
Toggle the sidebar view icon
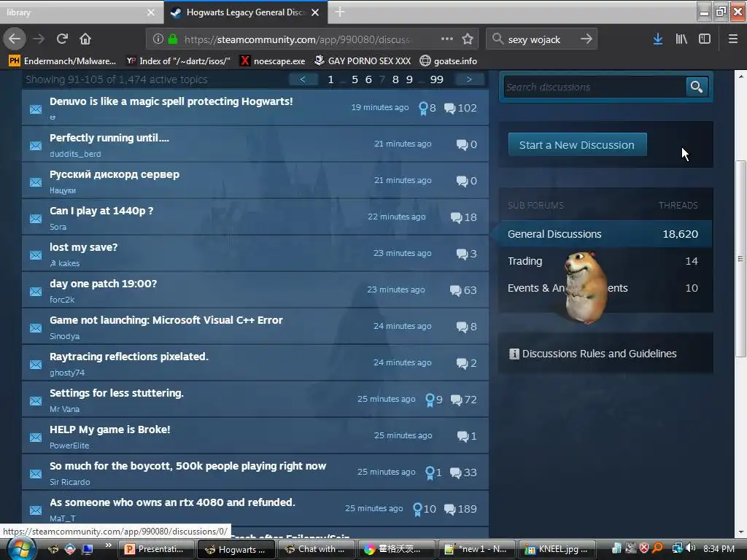tap(705, 39)
